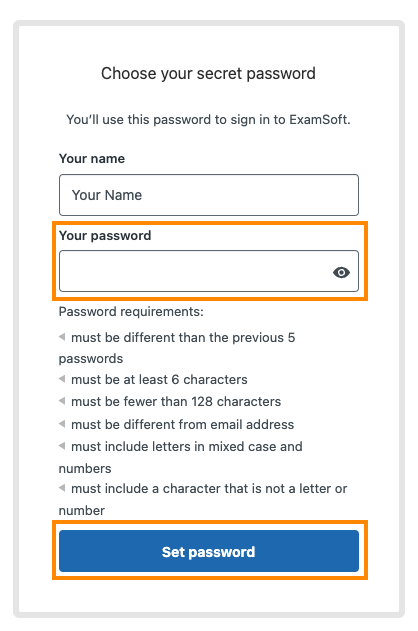418x631 pixels.
Task: Select the 'must be fewer than 128 characters' text
Action: coord(176,402)
